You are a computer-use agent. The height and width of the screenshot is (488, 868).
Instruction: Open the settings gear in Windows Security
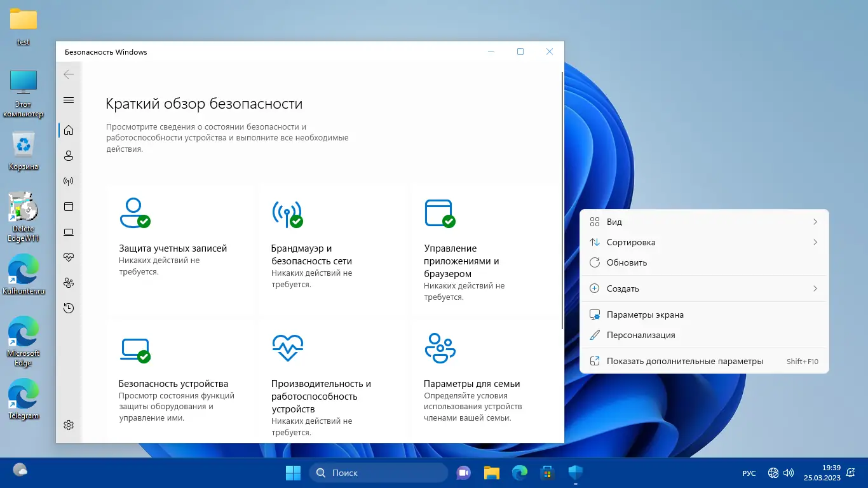(x=69, y=425)
